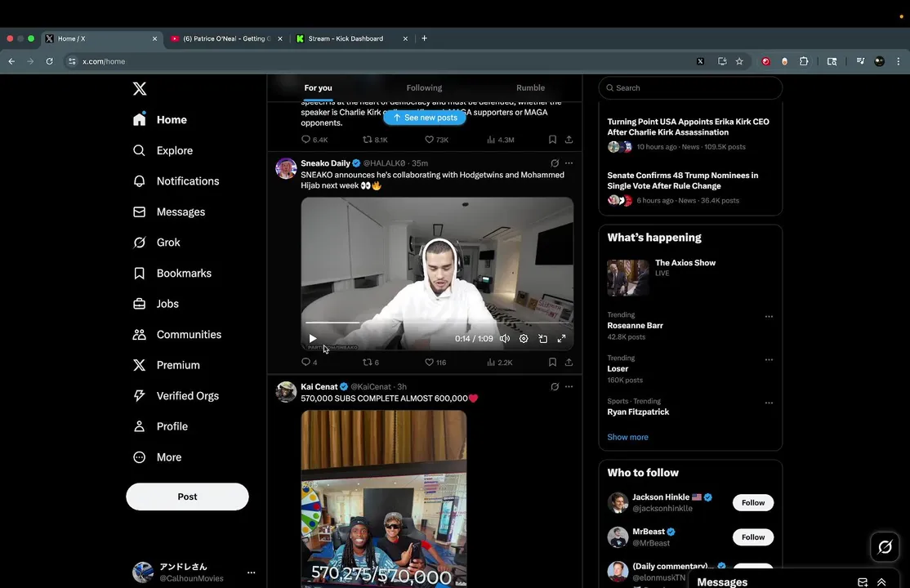
Task: Open The Axios Show live event
Action: pos(690,278)
